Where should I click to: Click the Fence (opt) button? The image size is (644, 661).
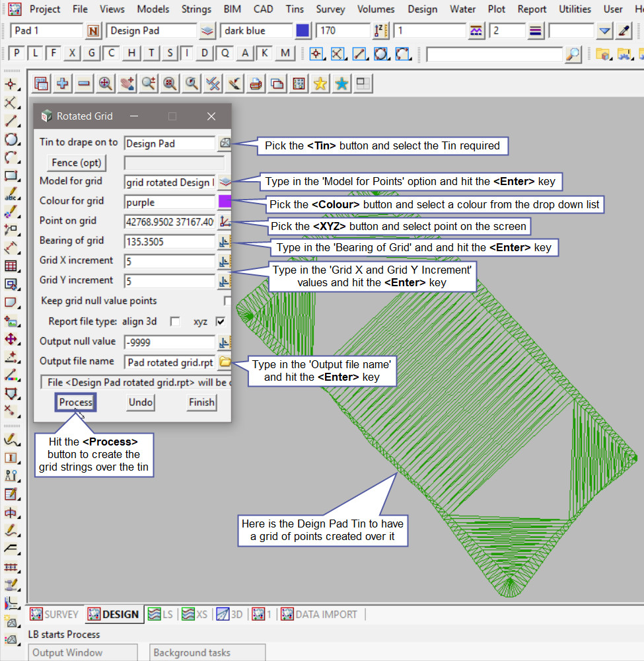[77, 163]
